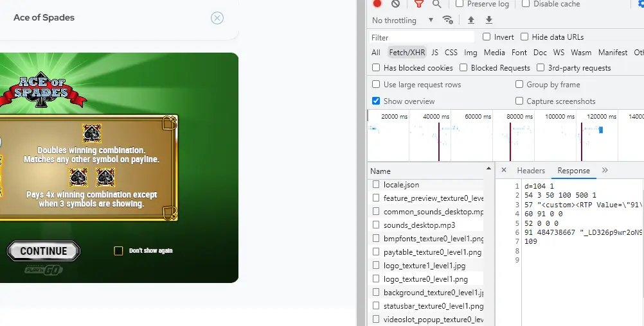The image size is (644, 326).
Task: Select the Doc filter
Action: 540,53
